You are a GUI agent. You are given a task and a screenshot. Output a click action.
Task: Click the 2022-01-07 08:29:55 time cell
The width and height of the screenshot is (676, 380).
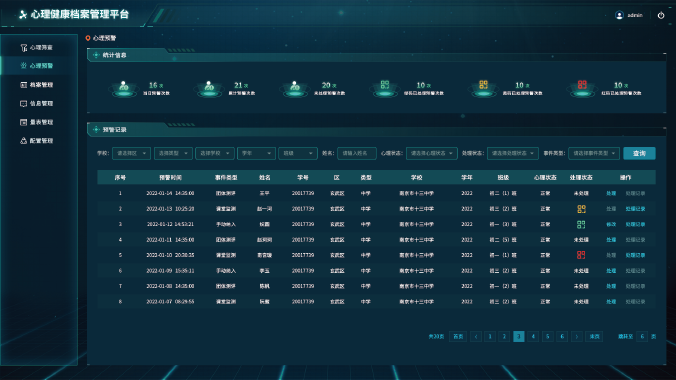pos(170,302)
